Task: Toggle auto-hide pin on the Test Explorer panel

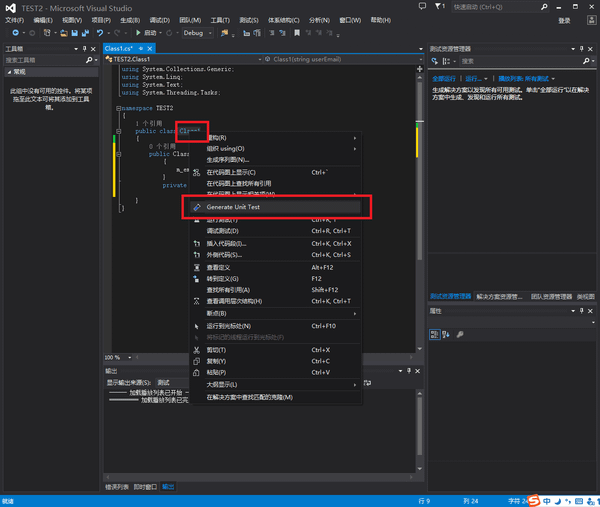Action: pyautogui.click(x=582, y=49)
